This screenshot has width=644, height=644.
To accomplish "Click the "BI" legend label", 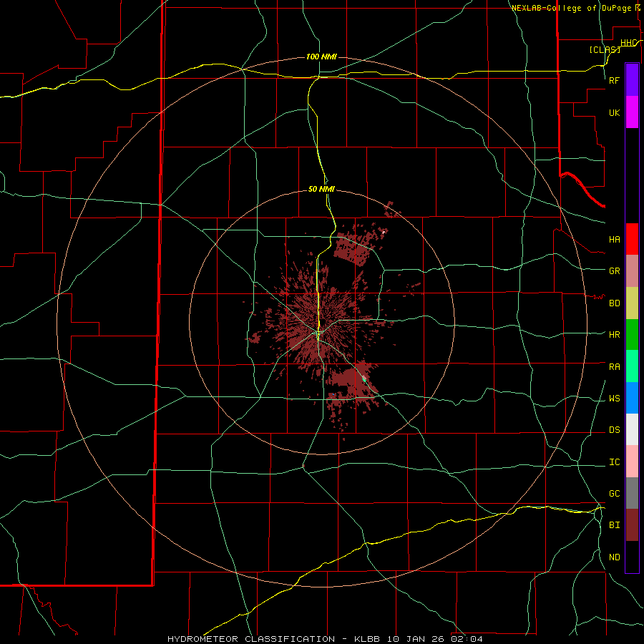I will click(x=614, y=525).
